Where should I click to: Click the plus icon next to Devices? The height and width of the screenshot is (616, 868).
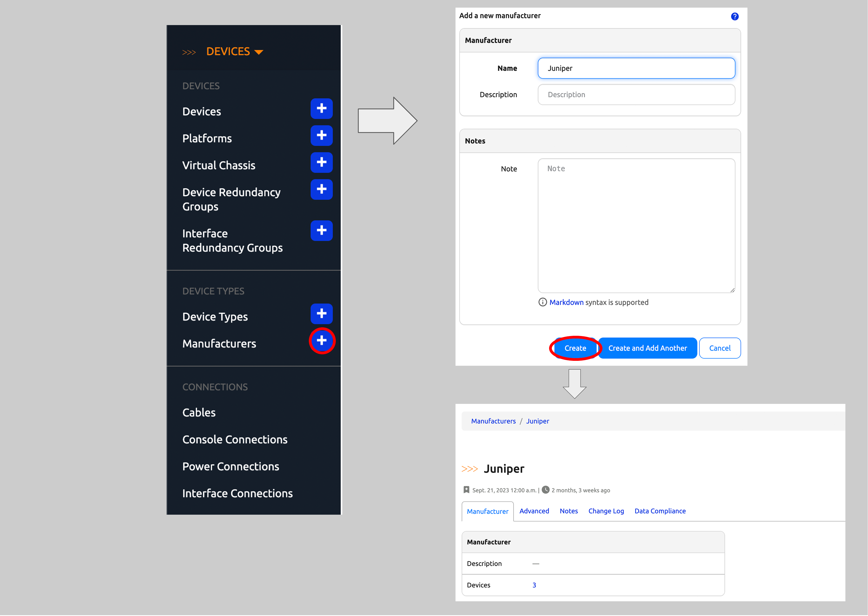tap(321, 109)
